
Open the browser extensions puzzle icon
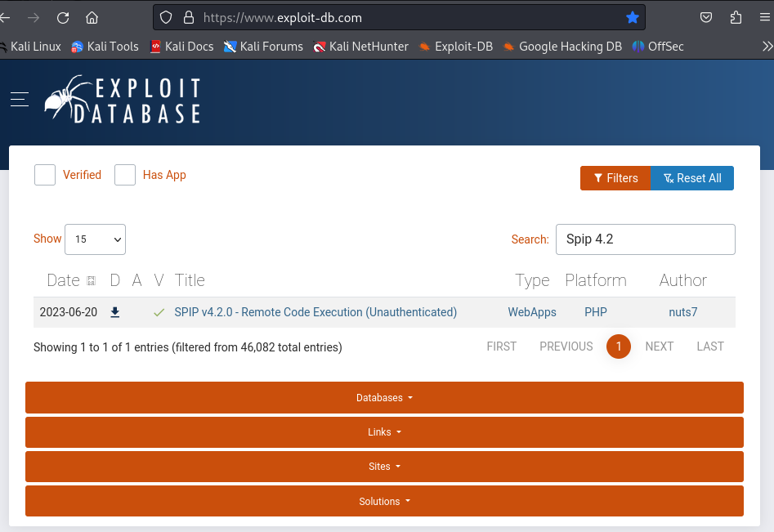pyautogui.click(x=736, y=18)
